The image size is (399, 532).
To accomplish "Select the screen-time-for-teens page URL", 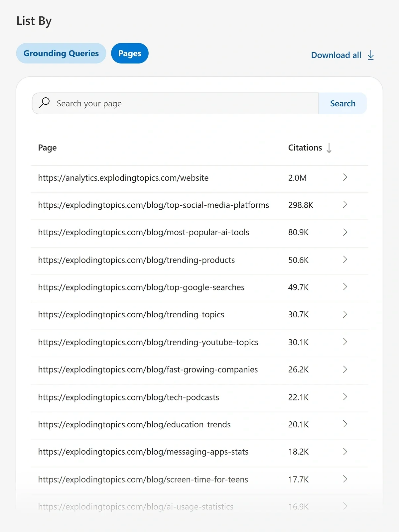I will 143,480.
